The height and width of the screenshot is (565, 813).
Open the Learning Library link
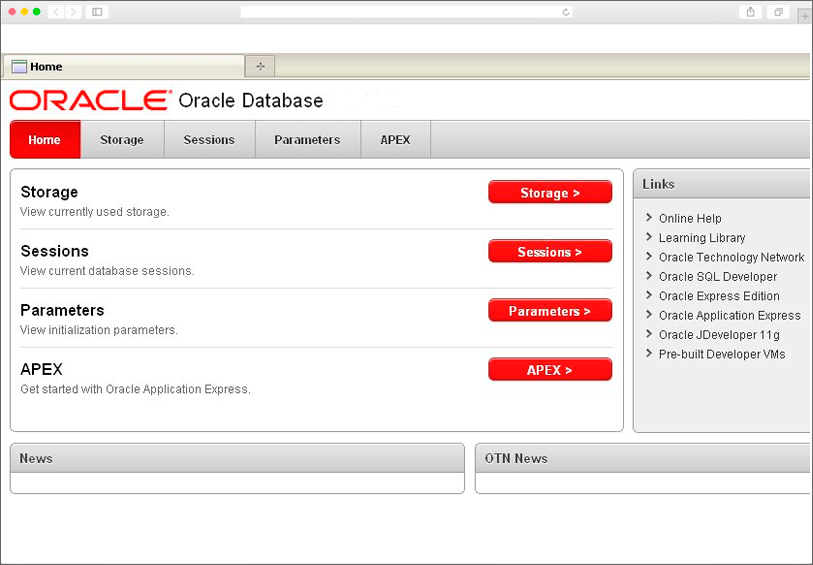[702, 238]
